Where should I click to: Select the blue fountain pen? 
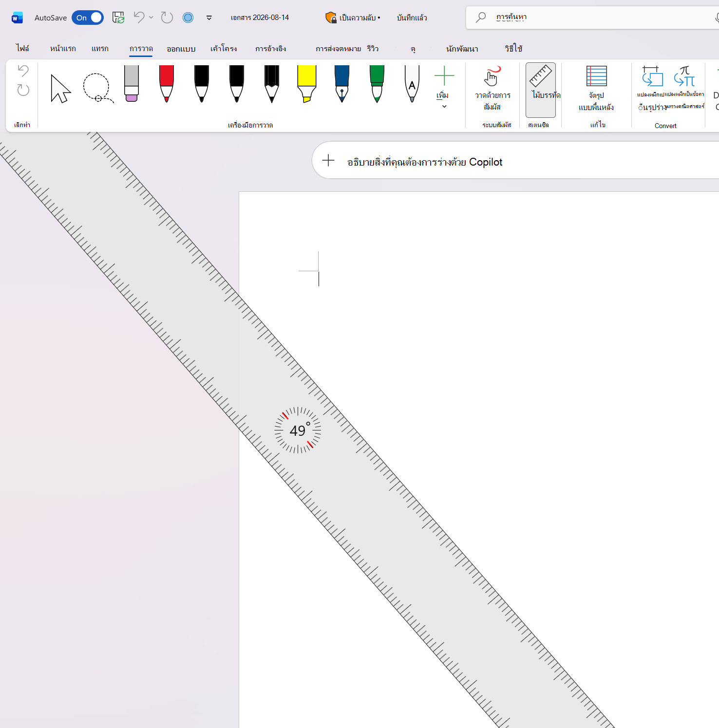[342, 84]
